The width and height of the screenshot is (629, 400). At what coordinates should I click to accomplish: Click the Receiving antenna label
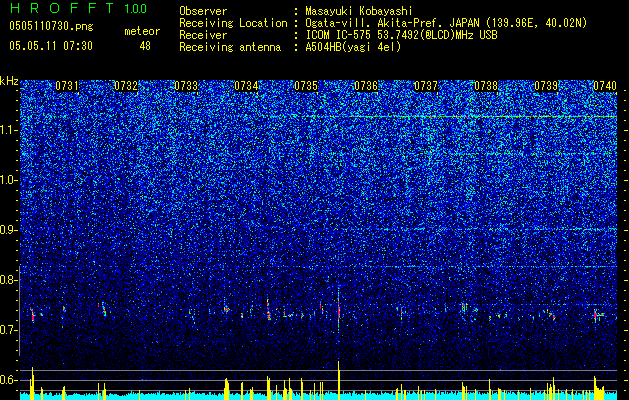[x=230, y=47]
